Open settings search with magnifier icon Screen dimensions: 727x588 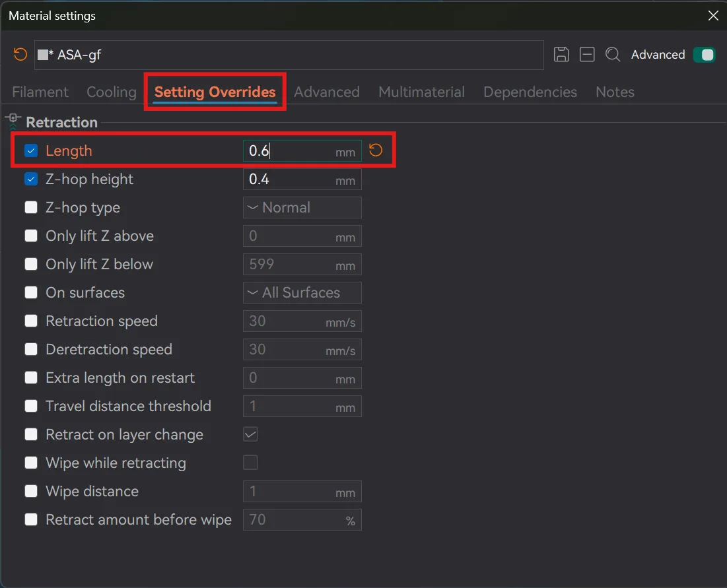click(x=613, y=55)
